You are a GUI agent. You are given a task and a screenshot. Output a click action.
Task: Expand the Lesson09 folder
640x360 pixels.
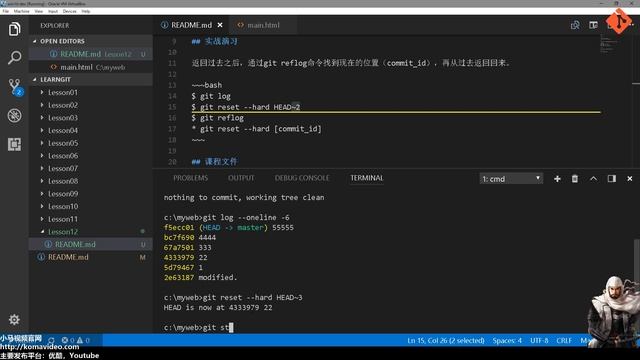(91, 194)
